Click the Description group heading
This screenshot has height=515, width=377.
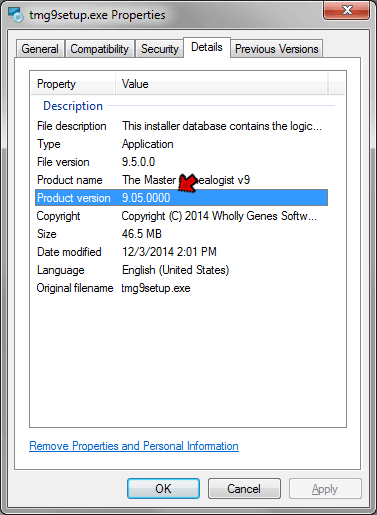73,106
